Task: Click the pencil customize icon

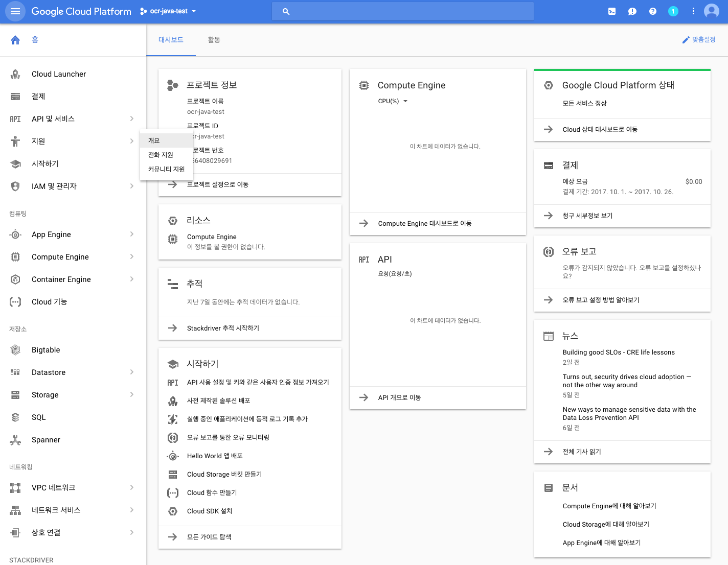Action: [x=686, y=40]
